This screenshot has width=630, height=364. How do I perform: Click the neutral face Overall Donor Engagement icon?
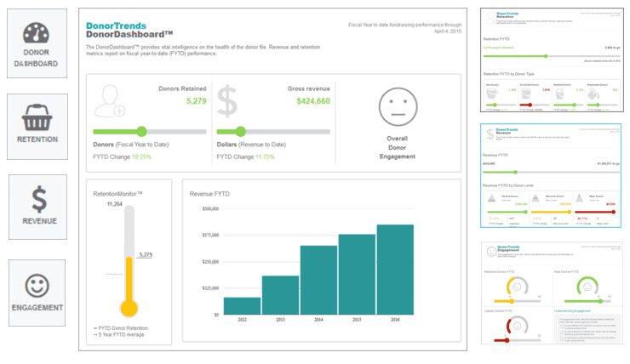[x=398, y=107]
